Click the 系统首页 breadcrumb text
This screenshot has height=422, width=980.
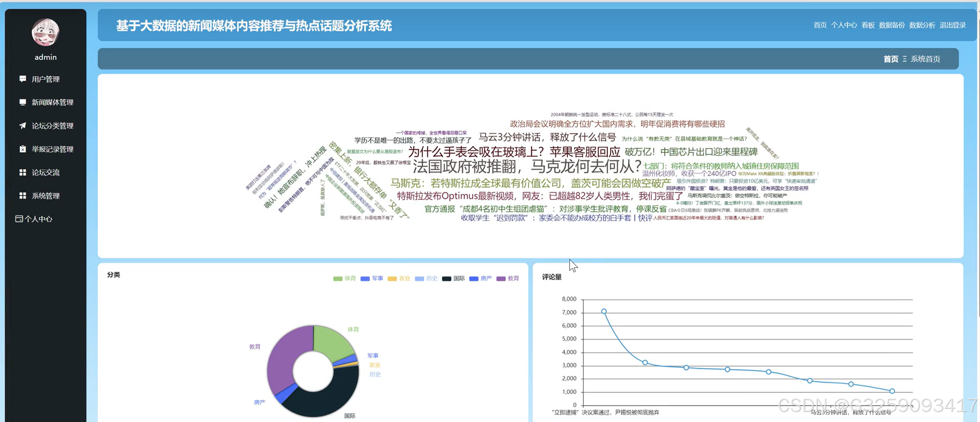(x=925, y=59)
